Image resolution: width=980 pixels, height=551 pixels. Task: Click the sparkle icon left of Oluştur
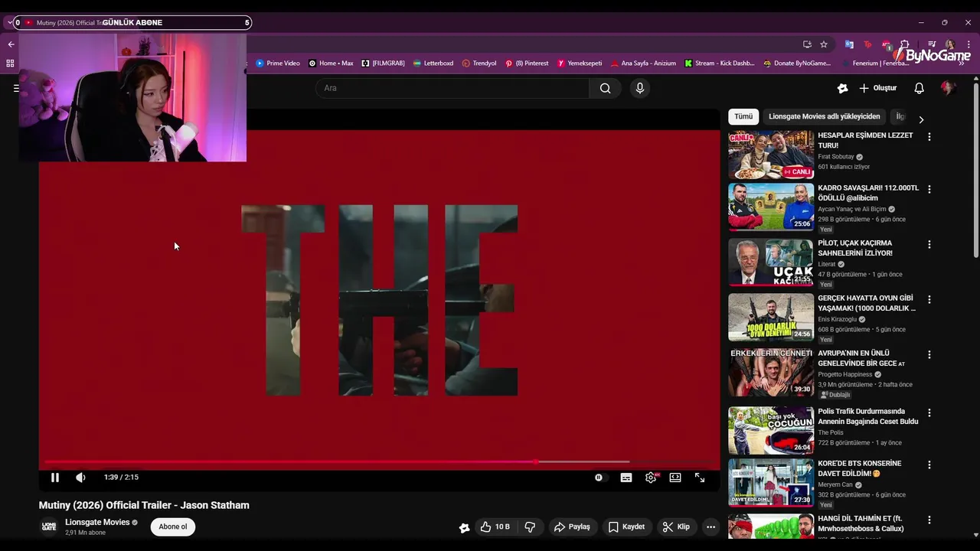pyautogui.click(x=842, y=88)
